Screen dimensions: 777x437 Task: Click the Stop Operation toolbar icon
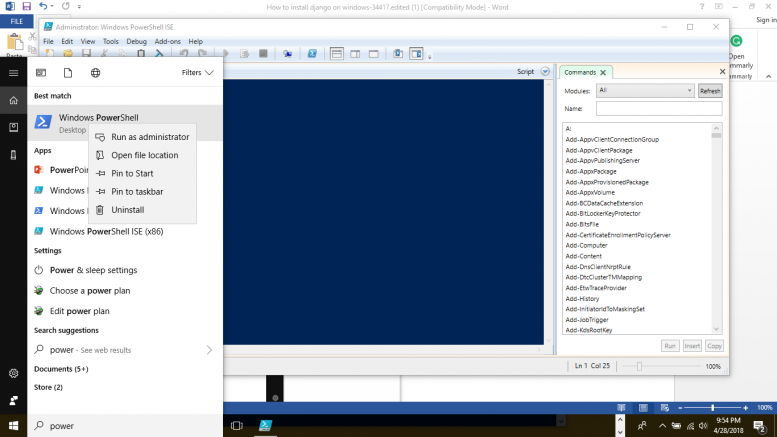tap(263, 54)
